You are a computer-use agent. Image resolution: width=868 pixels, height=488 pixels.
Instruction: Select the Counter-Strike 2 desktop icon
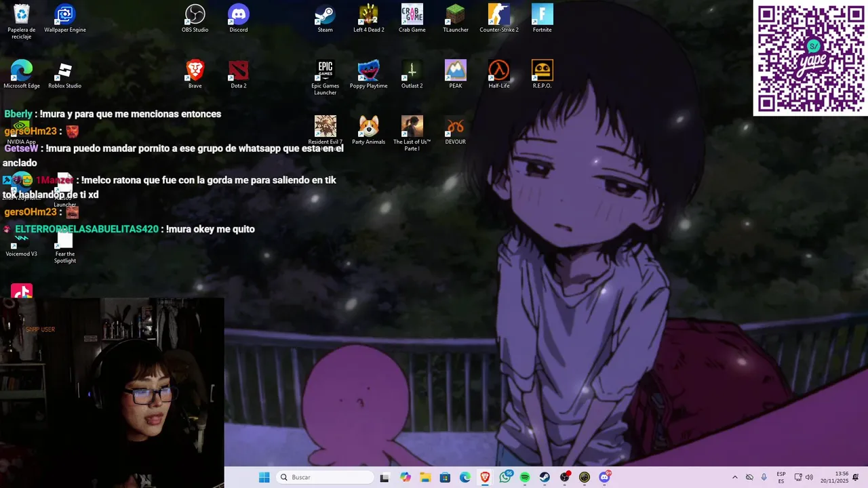499,19
